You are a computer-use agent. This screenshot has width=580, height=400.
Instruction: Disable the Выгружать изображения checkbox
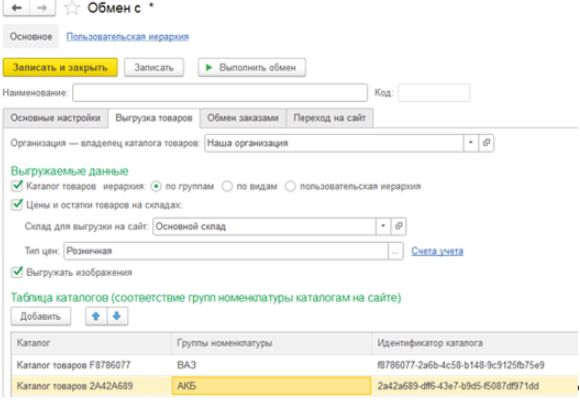17,272
